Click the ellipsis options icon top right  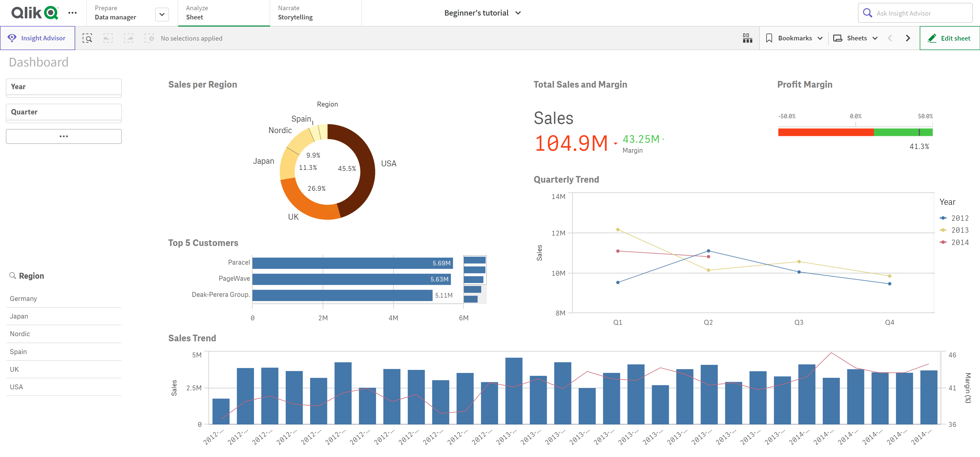click(71, 13)
